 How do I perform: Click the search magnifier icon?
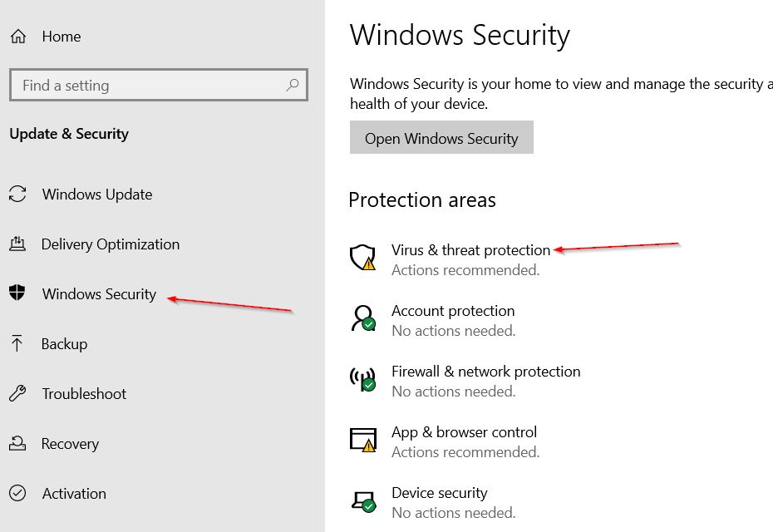point(292,85)
